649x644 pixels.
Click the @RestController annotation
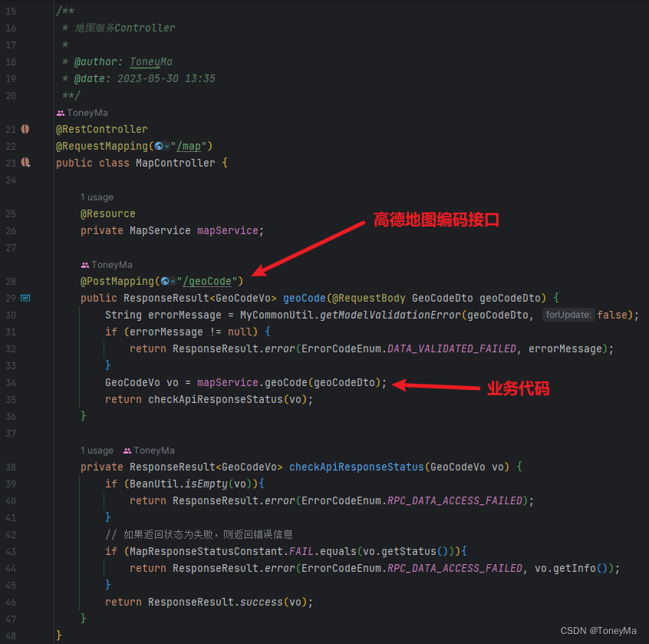pyautogui.click(x=102, y=129)
